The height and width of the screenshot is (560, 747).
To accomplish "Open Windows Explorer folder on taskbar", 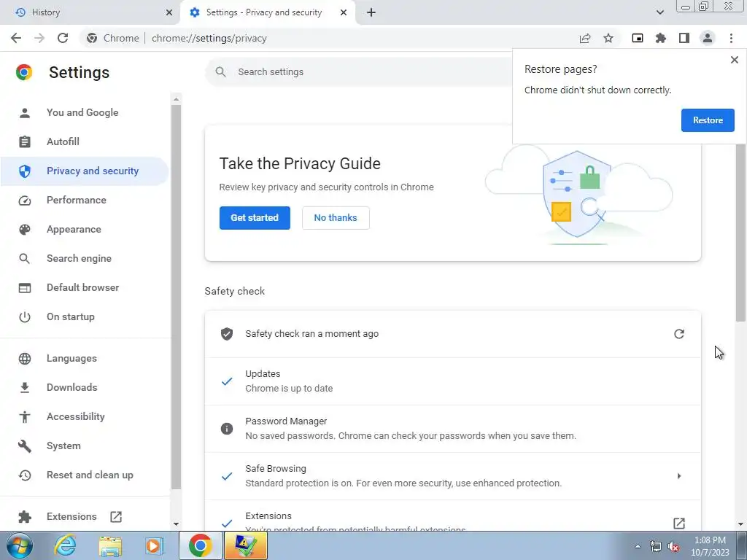I will (110, 545).
